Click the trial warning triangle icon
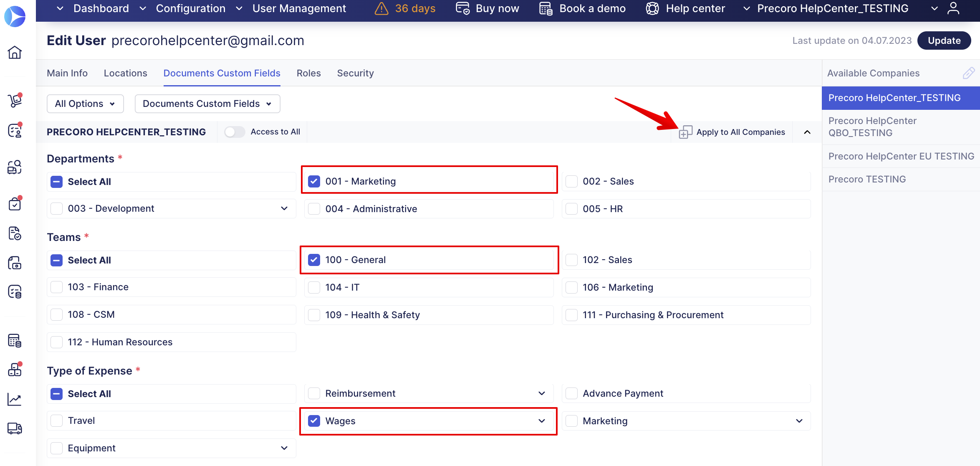 (381, 8)
